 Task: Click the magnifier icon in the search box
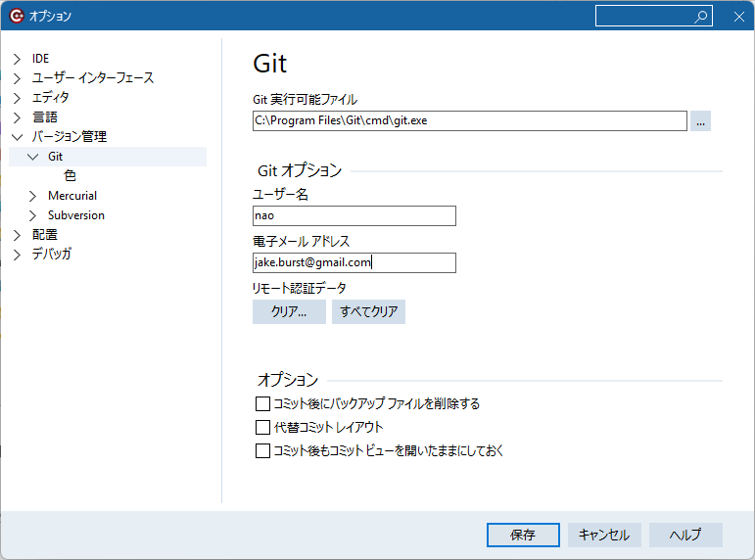pyautogui.click(x=700, y=17)
